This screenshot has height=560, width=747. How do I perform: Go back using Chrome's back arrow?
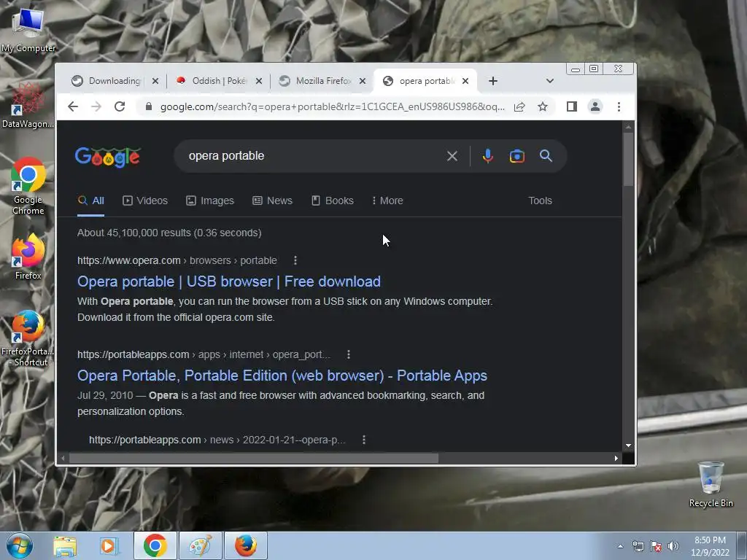point(72,106)
